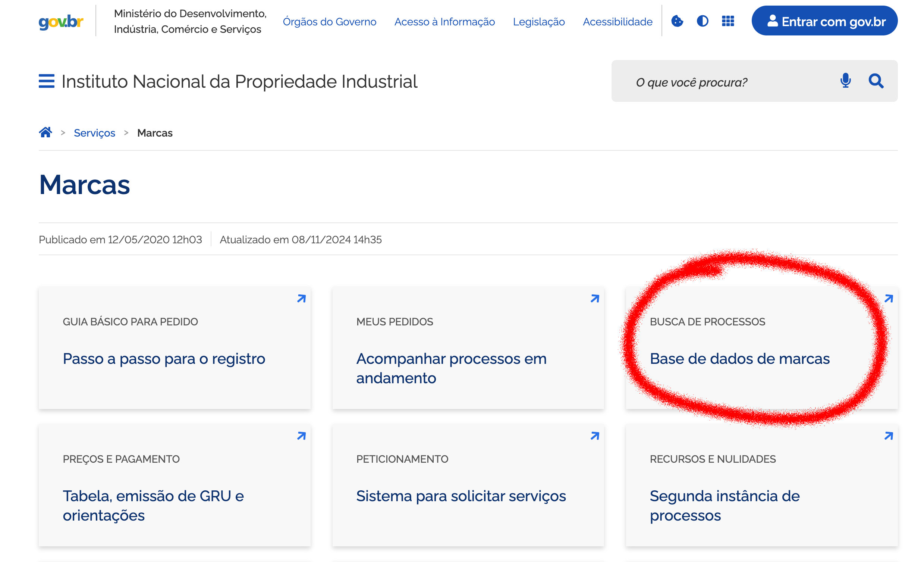The image size is (924, 562).
Task: Click 'RECURSOS E NULIDADES' label
Action: pyautogui.click(x=713, y=459)
